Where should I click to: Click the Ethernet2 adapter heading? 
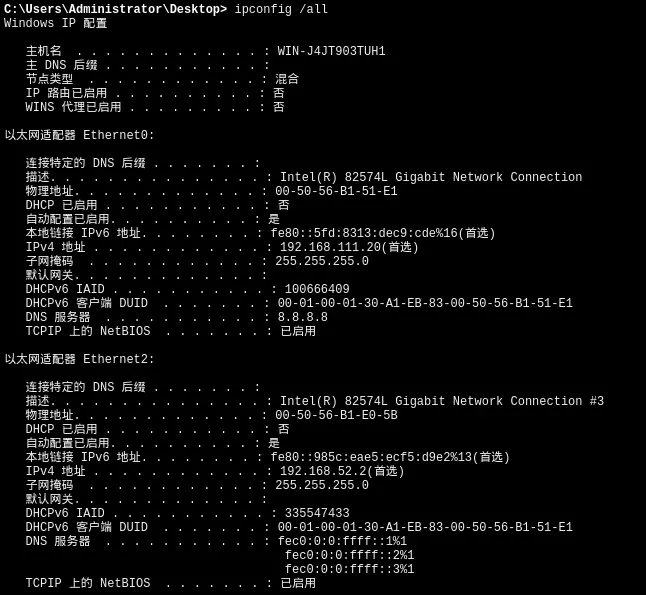point(80,359)
